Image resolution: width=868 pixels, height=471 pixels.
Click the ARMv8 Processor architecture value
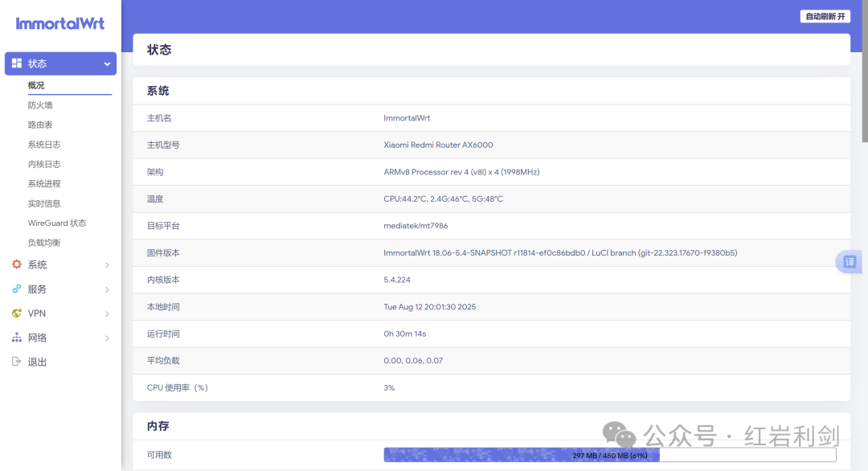[x=461, y=172]
